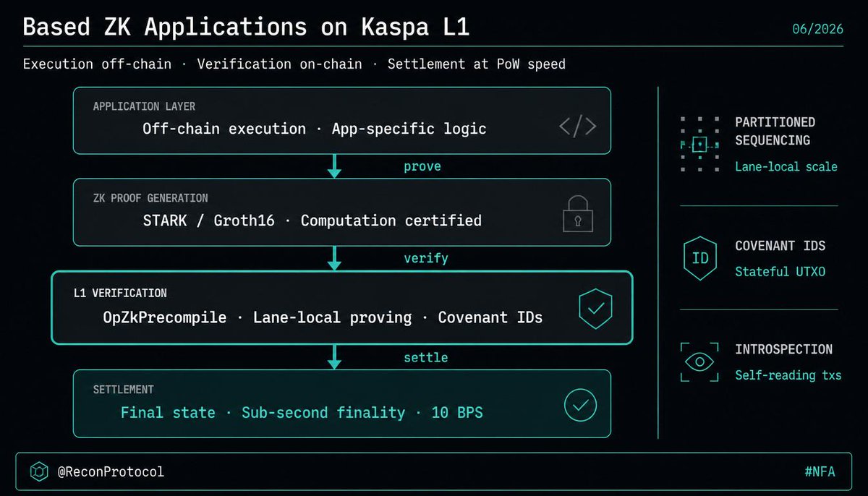Click the 'OpZkPrecompile' text line
868x496 pixels.
pyautogui.click(x=323, y=318)
